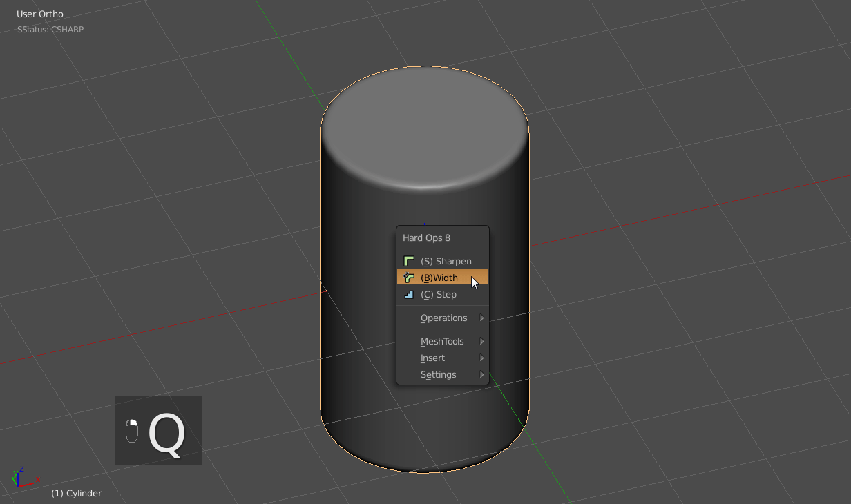Click the large Q key indicator
Viewport: 851px width, 504px height.
167,434
